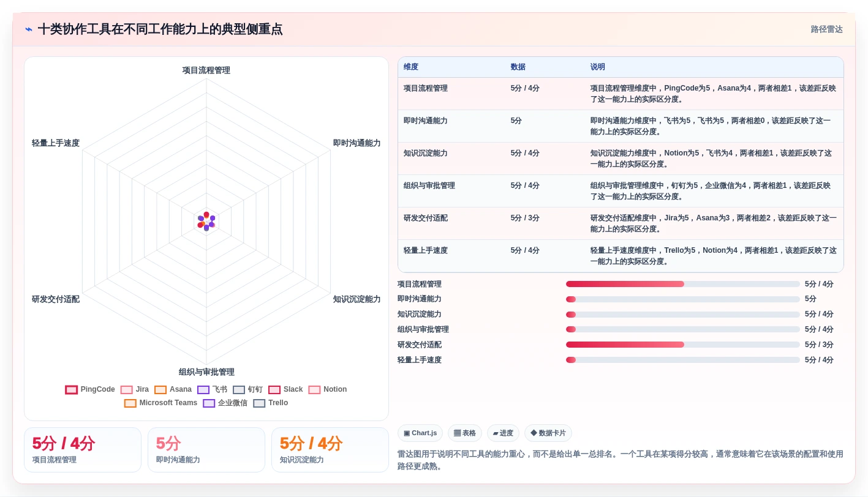Image resolution: width=868 pixels, height=497 pixels.
Task: Click the 数据 column header
Action: tap(518, 67)
